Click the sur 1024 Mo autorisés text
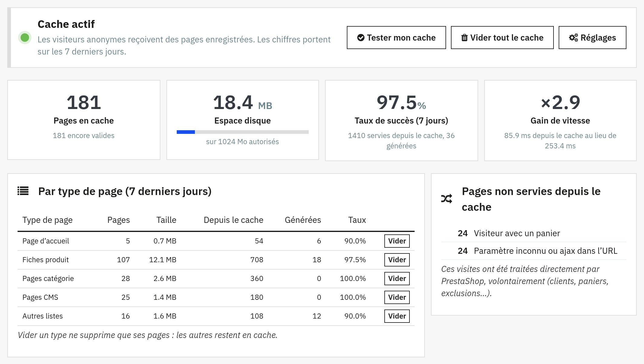Image resolution: width=644 pixels, height=364 pixels. pyautogui.click(x=242, y=142)
